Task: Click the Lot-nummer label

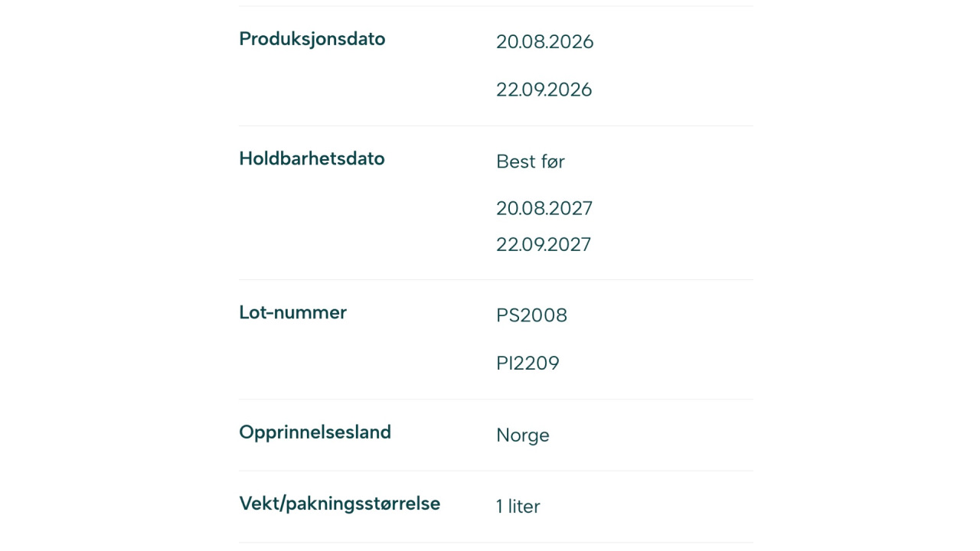Action: coord(292,312)
